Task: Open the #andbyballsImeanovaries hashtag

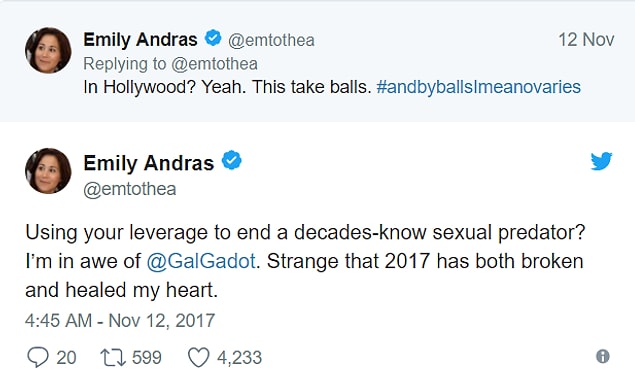Action: click(x=478, y=87)
